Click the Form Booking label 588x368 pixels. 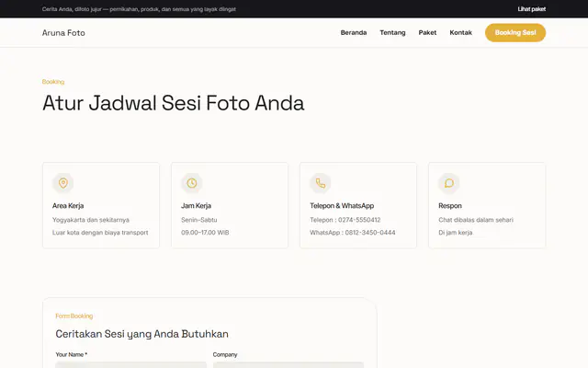(73, 316)
